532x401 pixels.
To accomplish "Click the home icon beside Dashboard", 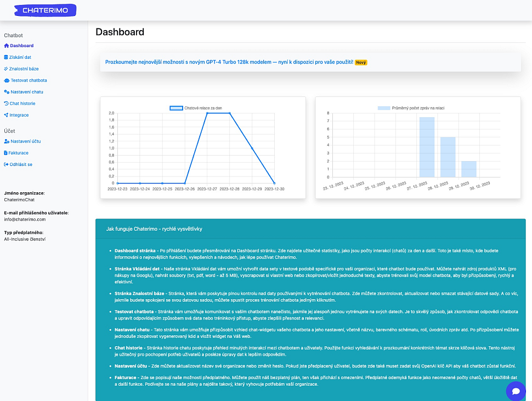I will pos(7,46).
